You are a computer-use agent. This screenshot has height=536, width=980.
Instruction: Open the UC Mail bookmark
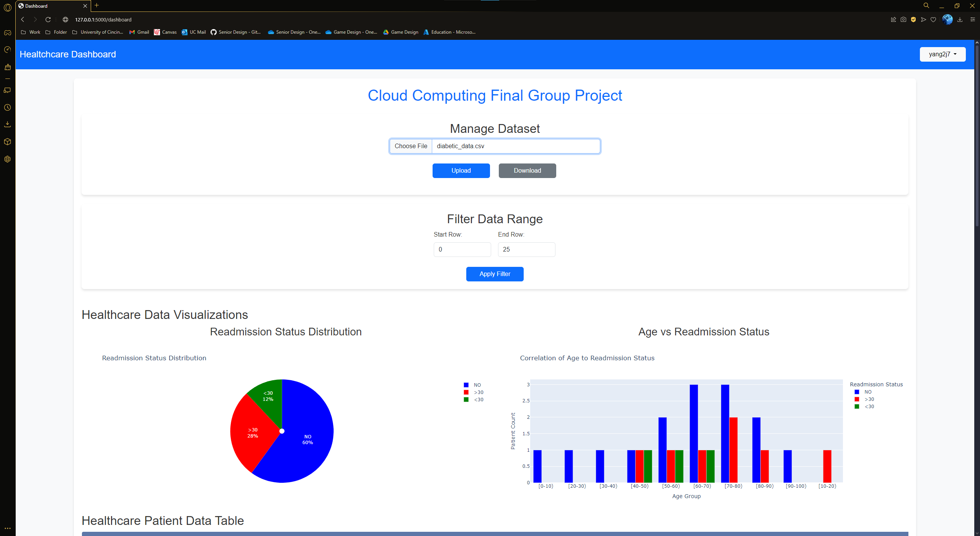194,32
